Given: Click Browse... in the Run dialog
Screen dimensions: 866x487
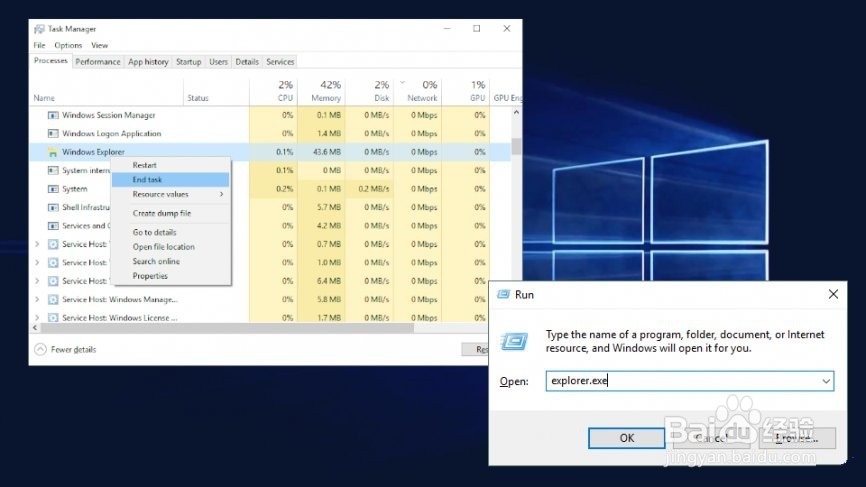Looking at the screenshot, I should tap(797, 438).
